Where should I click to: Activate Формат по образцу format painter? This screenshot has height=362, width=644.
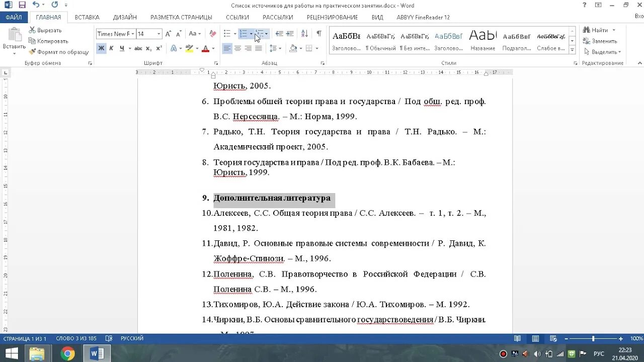[58, 52]
